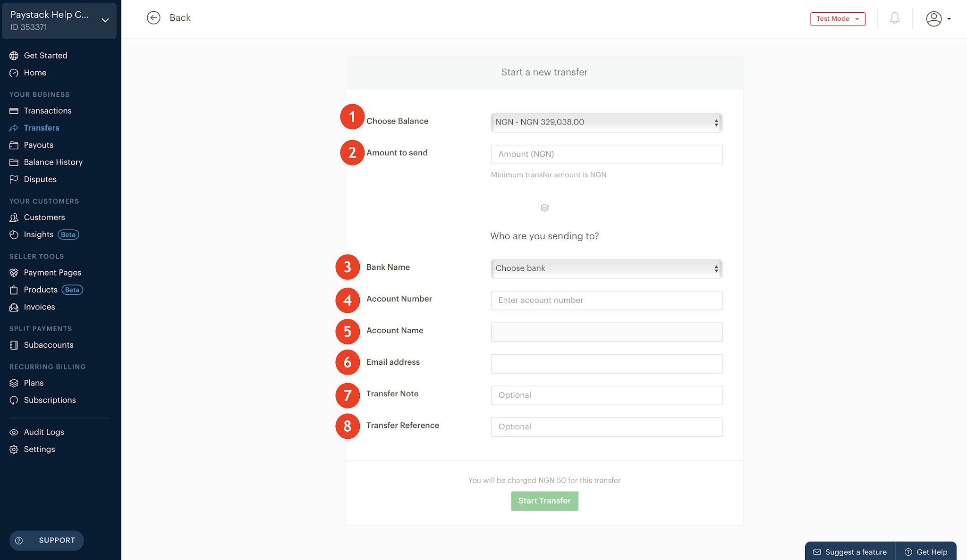Expand the Test Mode dropdown
This screenshot has width=967, height=560.
(x=837, y=19)
